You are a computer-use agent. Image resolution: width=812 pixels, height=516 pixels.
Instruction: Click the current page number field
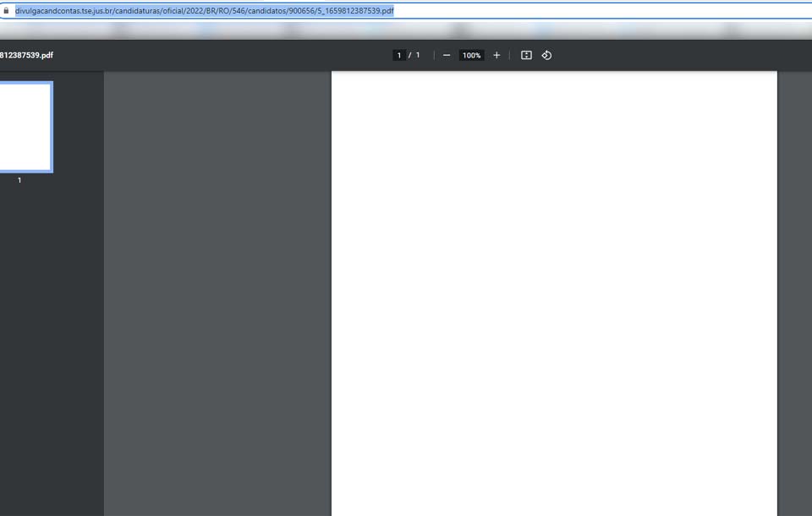pyautogui.click(x=398, y=55)
